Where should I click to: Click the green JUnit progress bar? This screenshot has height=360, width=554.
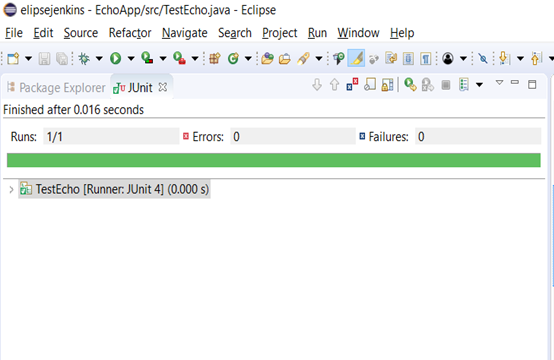click(274, 160)
